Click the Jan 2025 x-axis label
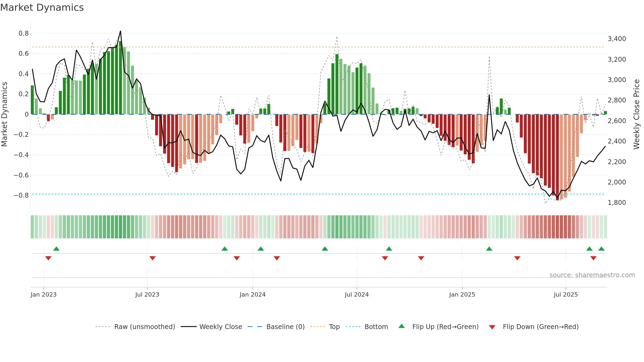 462,294
